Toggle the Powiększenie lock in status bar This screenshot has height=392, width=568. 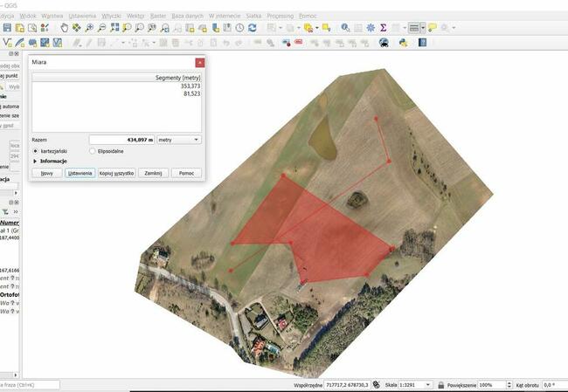click(440, 385)
